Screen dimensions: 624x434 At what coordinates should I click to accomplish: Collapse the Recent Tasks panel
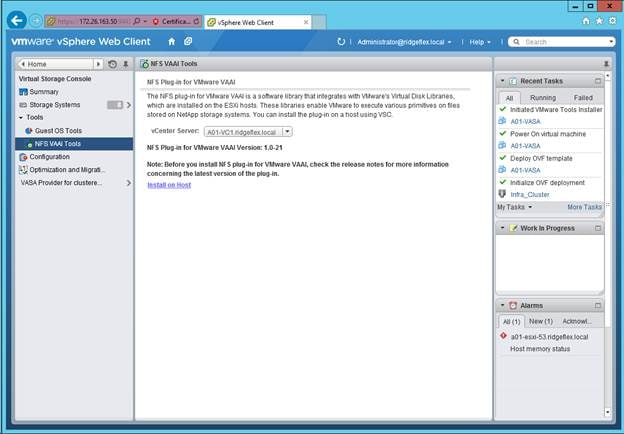502,81
